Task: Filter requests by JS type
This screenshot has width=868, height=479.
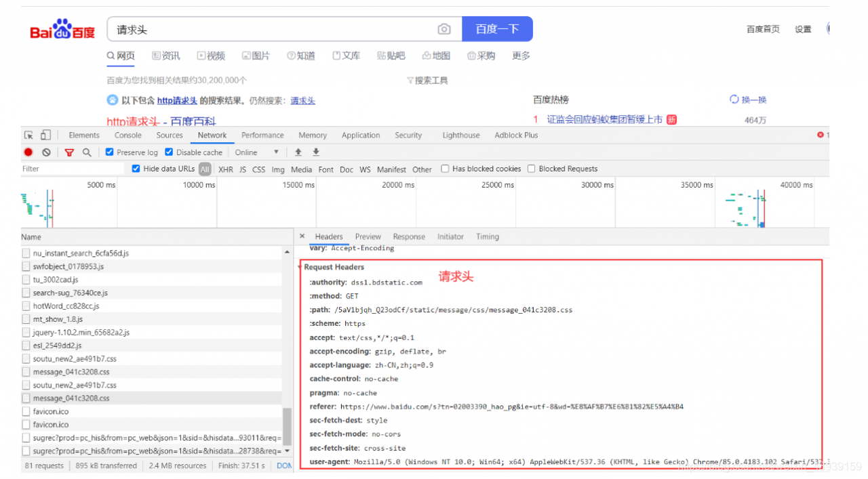Action: pos(243,169)
